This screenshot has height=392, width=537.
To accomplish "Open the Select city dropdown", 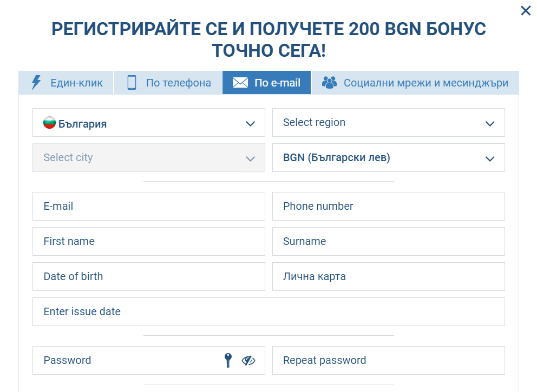I will pos(149,158).
